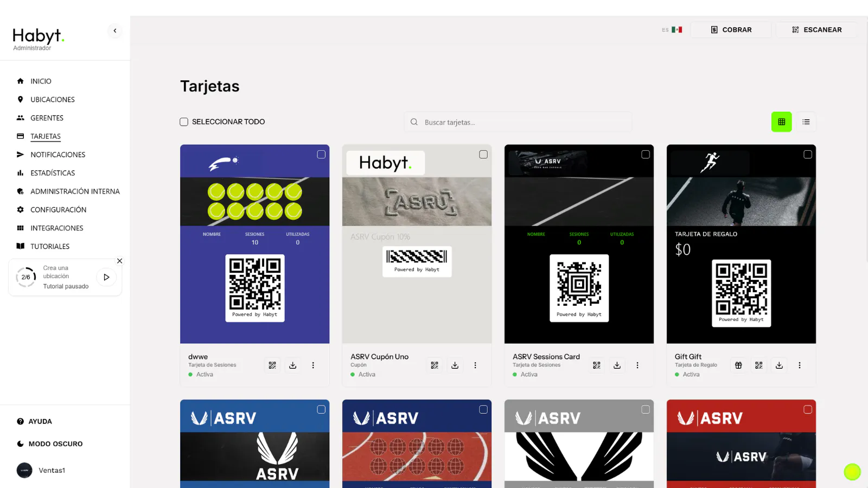Change language using the ES flag selector
Image resolution: width=868 pixels, height=488 pixels.
pos(672,30)
